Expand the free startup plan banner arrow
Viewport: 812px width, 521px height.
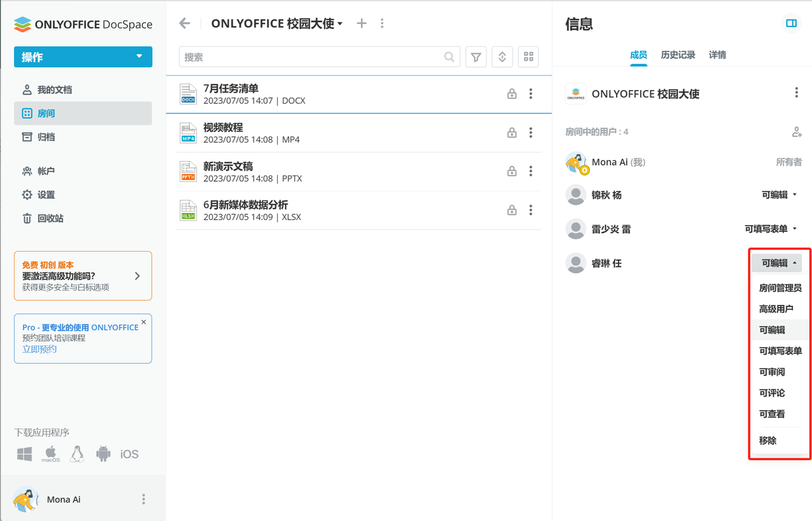138,276
